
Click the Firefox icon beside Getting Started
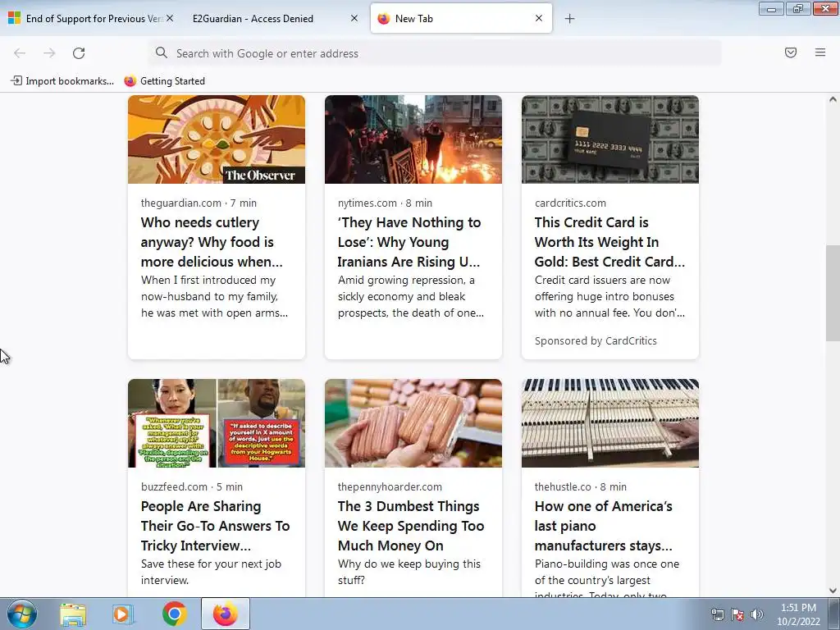130,81
